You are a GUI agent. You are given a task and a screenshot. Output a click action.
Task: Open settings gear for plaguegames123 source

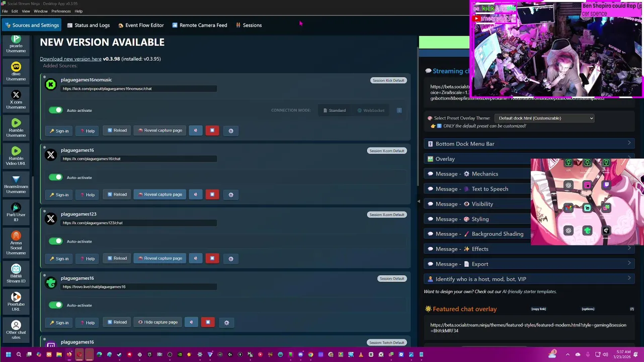pos(231,258)
